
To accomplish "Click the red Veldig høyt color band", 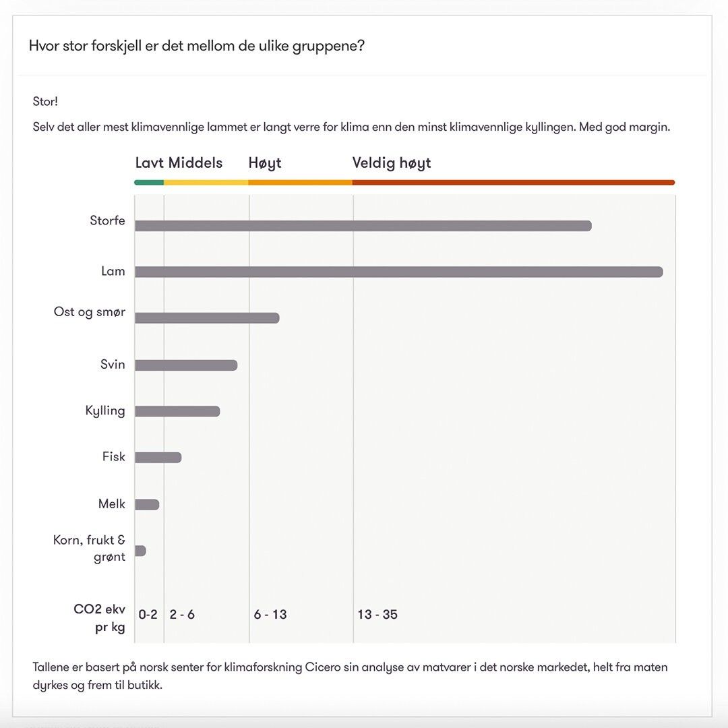I will [513, 182].
